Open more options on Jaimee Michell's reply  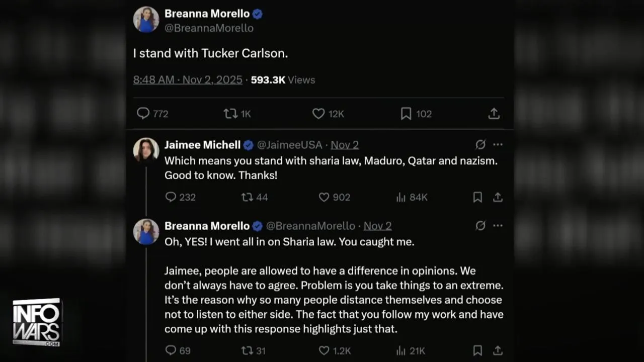pos(498,144)
